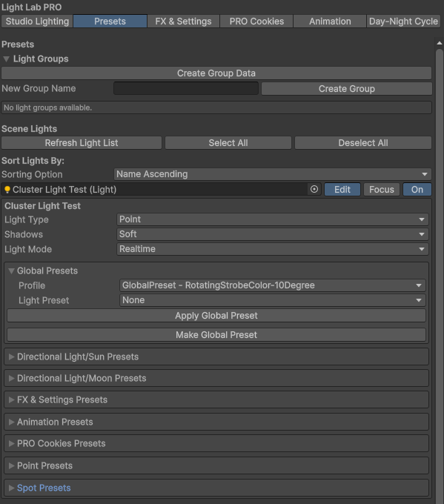Image resolution: width=444 pixels, height=504 pixels.
Task: Click Create Group Data button
Action: click(216, 73)
